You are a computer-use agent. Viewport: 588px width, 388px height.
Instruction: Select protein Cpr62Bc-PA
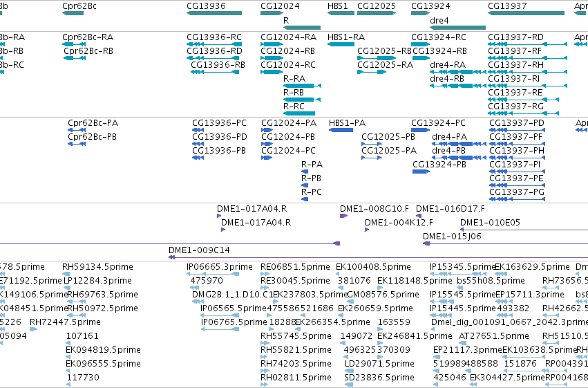pyautogui.click(x=77, y=130)
